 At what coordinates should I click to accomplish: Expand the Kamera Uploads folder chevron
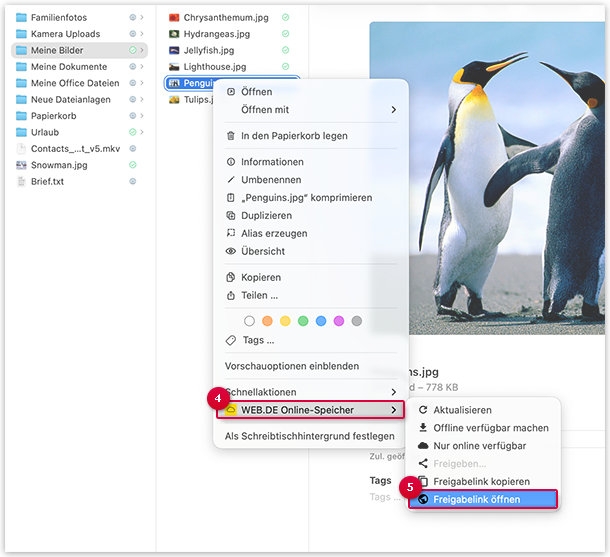[142, 34]
